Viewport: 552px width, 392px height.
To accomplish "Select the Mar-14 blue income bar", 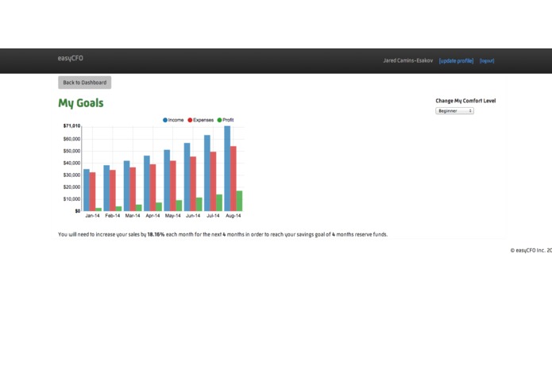I will (x=127, y=186).
